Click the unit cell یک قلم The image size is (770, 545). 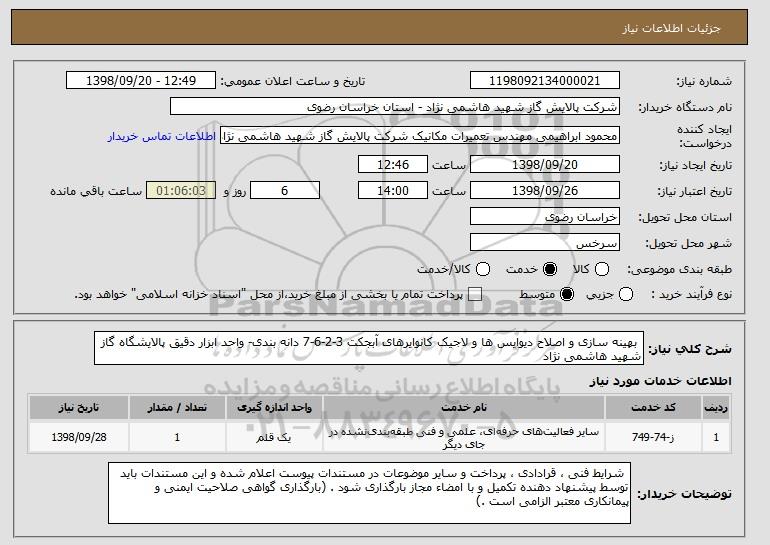pos(274,437)
